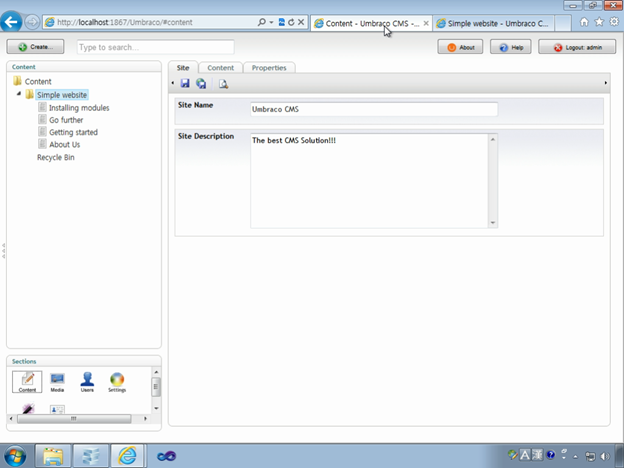Click the network tray icon

pos(590,456)
